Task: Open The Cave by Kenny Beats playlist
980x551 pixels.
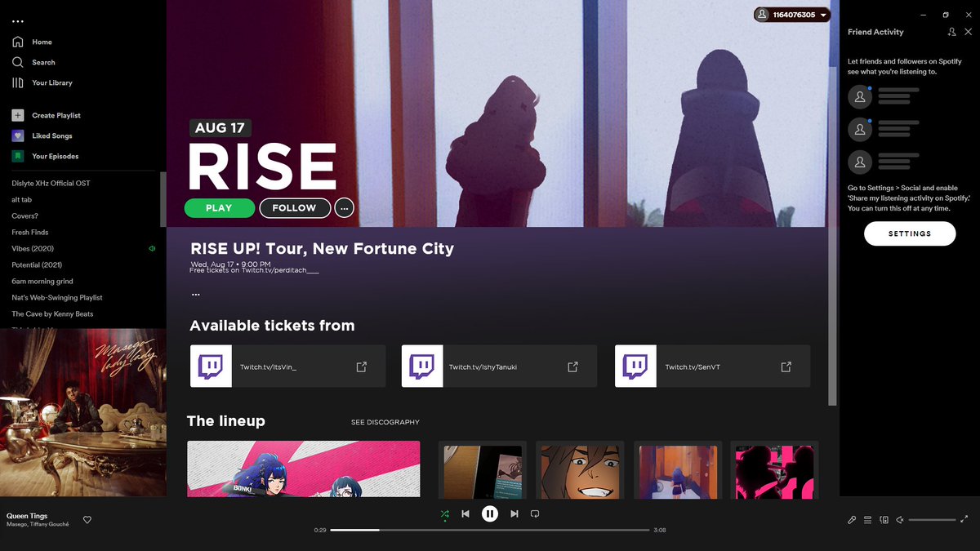Action: coord(52,313)
